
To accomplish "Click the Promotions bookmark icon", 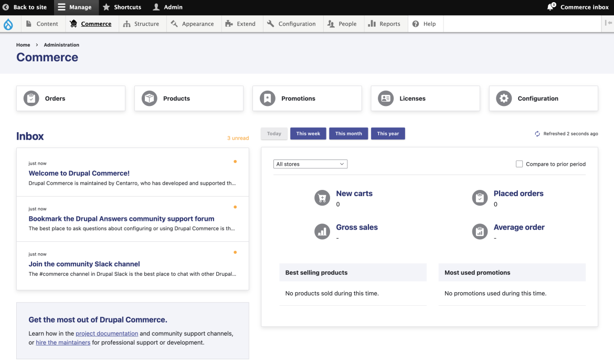I will [x=268, y=99].
